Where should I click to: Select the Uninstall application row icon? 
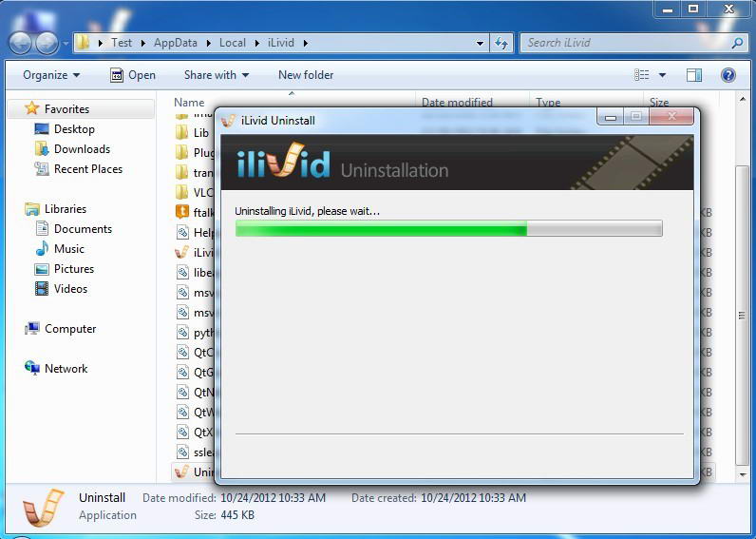(181, 472)
